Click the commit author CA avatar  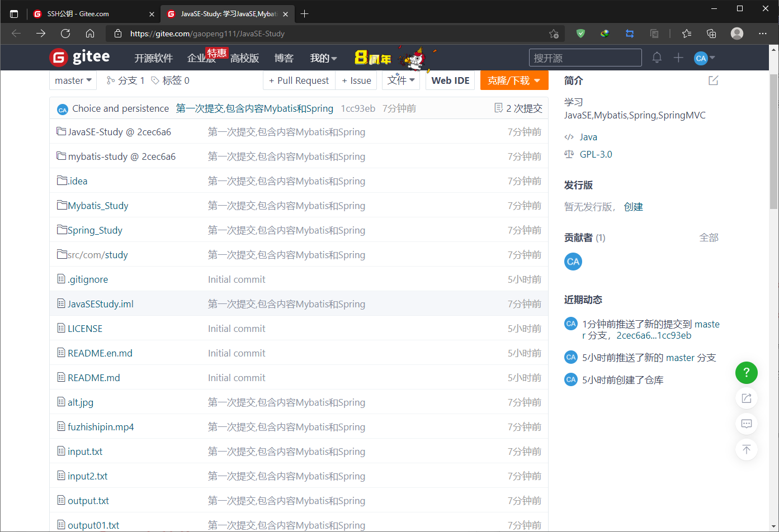(x=63, y=110)
